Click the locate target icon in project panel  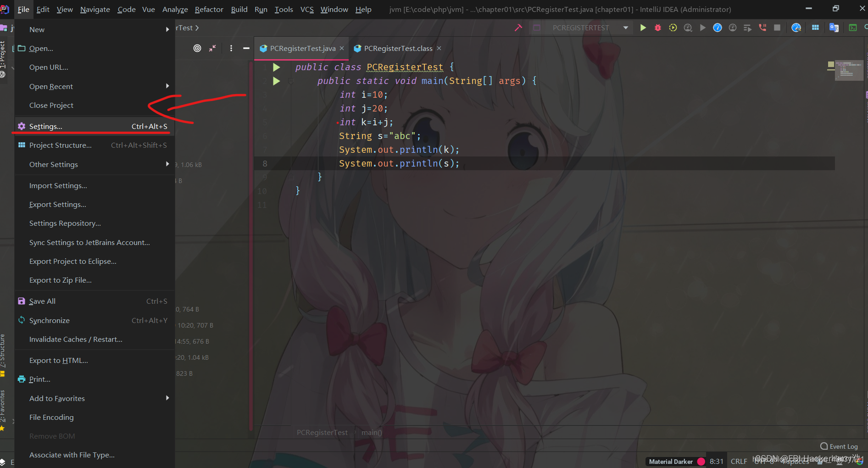197,48
